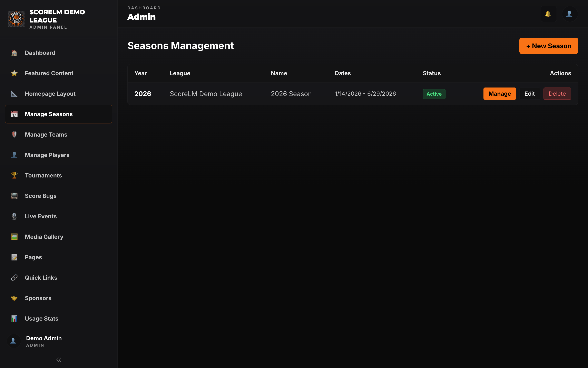View Usage Stats
Image resolution: width=588 pixels, height=368 pixels.
tap(59, 319)
